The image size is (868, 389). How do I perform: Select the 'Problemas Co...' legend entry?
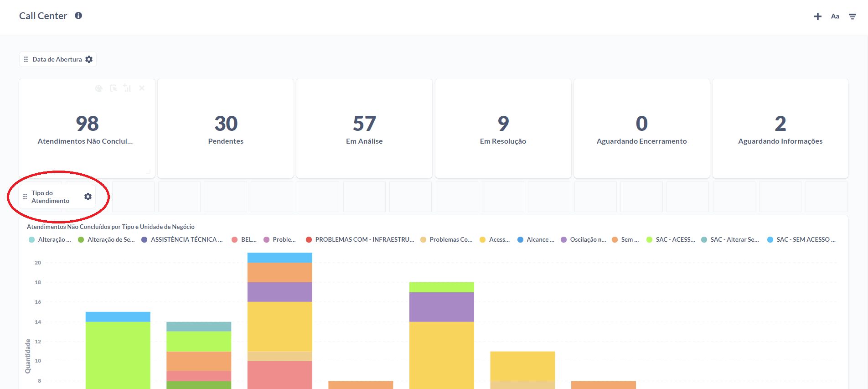[446, 239]
